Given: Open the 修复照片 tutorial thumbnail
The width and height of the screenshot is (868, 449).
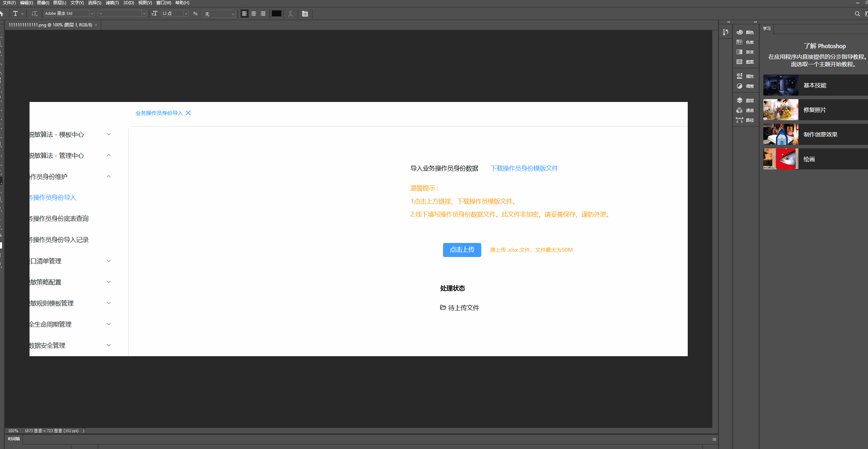Looking at the screenshot, I should (x=781, y=110).
